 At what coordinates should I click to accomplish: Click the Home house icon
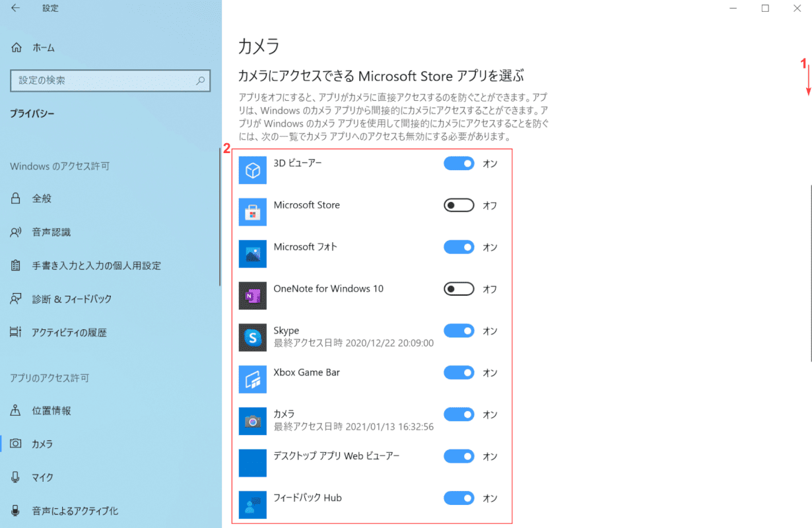click(16, 48)
